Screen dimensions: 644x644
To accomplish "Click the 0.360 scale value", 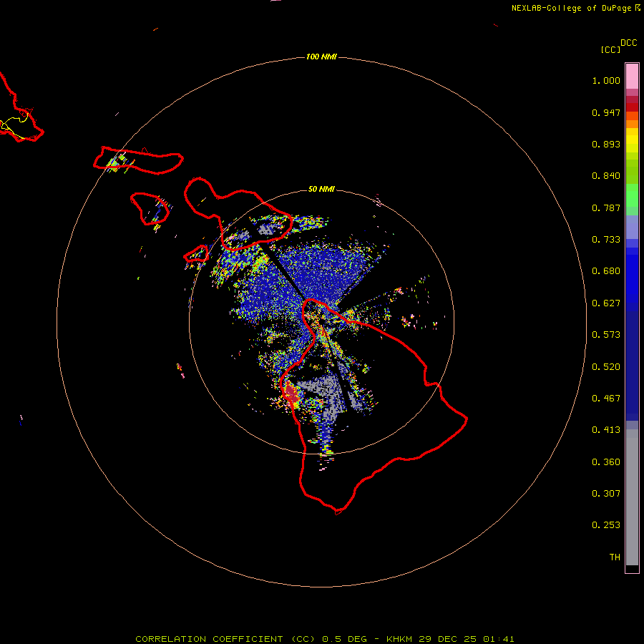I will coord(606,462).
